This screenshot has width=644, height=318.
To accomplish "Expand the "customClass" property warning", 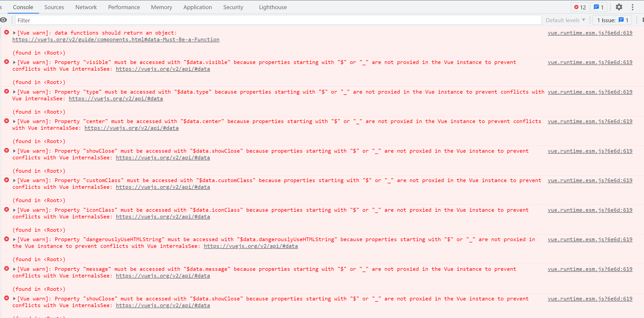I will [14, 180].
